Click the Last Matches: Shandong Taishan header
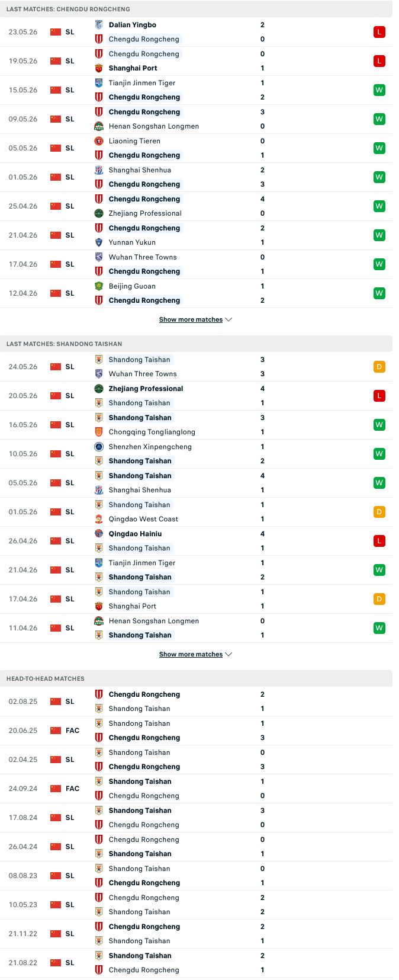The width and height of the screenshot is (399, 980). [x=65, y=344]
